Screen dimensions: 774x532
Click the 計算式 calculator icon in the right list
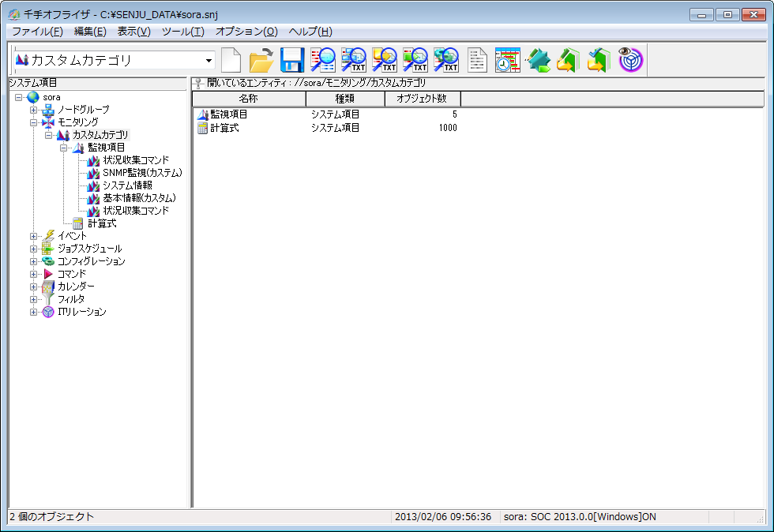click(x=202, y=128)
